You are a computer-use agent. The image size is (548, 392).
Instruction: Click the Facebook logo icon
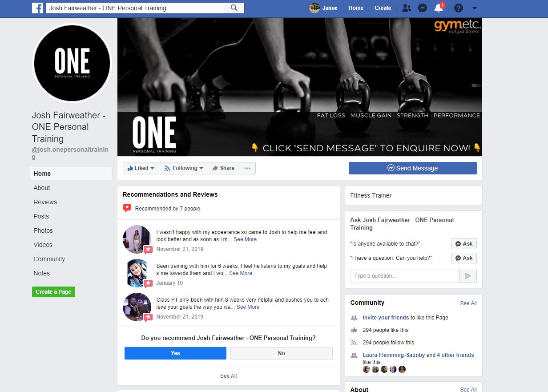click(x=37, y=8)
